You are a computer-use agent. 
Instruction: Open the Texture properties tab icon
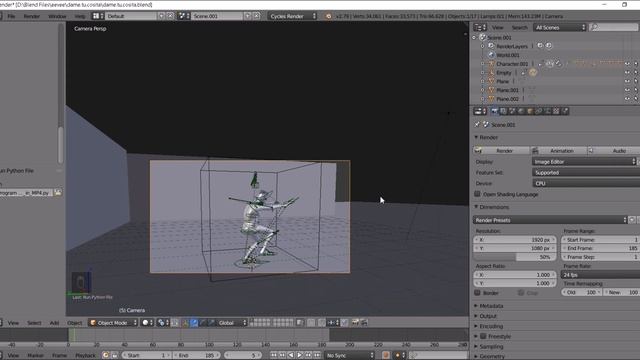556,111
